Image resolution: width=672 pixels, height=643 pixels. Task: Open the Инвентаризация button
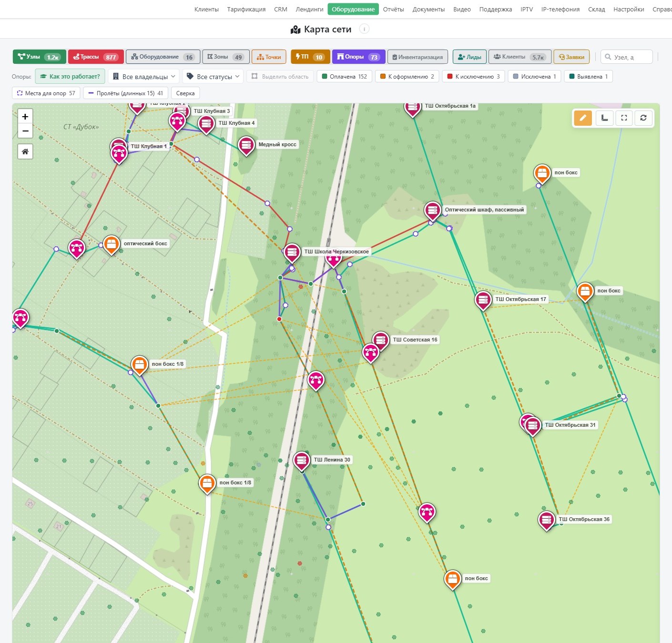tap(417, 57)
